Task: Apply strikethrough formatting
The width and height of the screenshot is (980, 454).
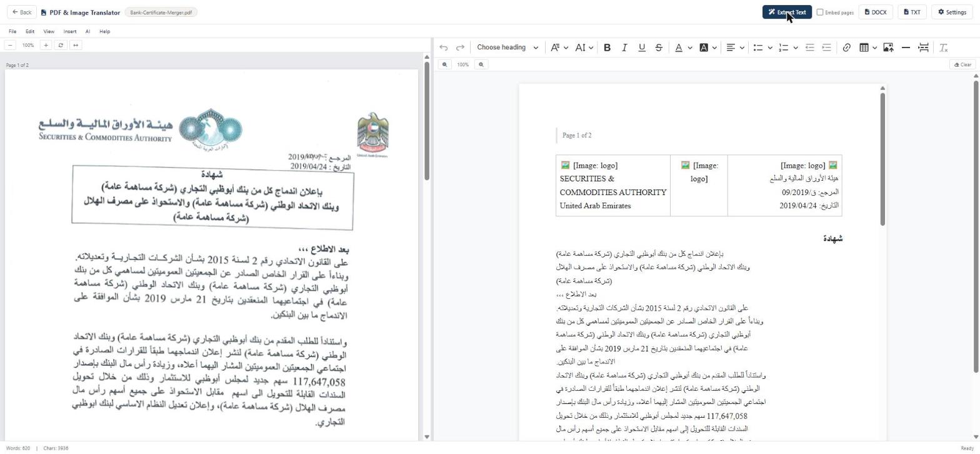Action: [658, 48]
